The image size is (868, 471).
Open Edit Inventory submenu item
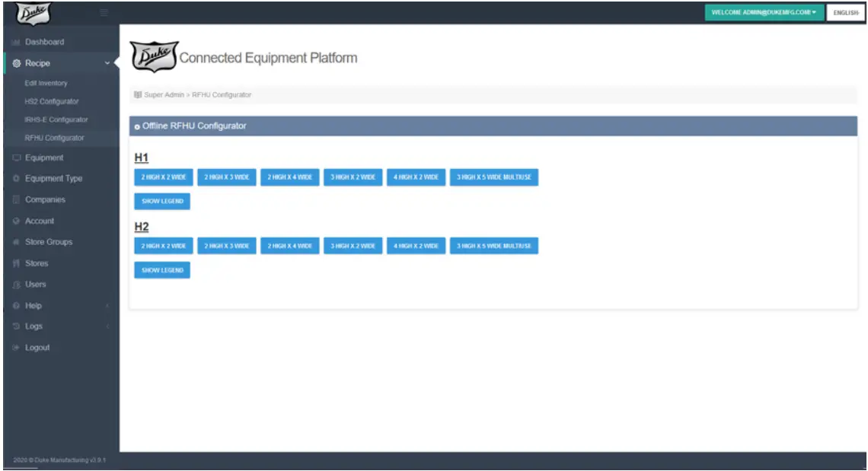(x=46, y=83)
